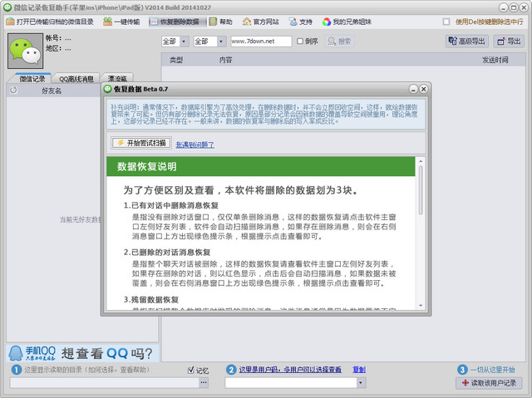Toggle the 倒序 checkbox
This screenshot has width=532, height=398.
click(300, 42)
